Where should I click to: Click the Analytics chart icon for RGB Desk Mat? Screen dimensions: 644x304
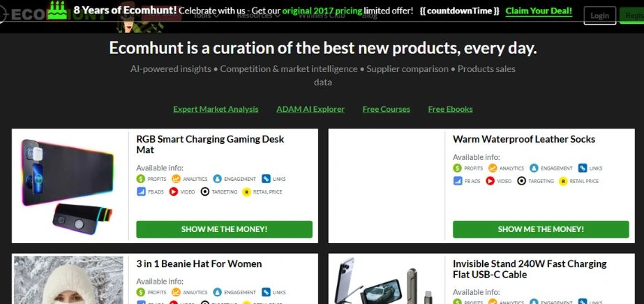(177, 179)
